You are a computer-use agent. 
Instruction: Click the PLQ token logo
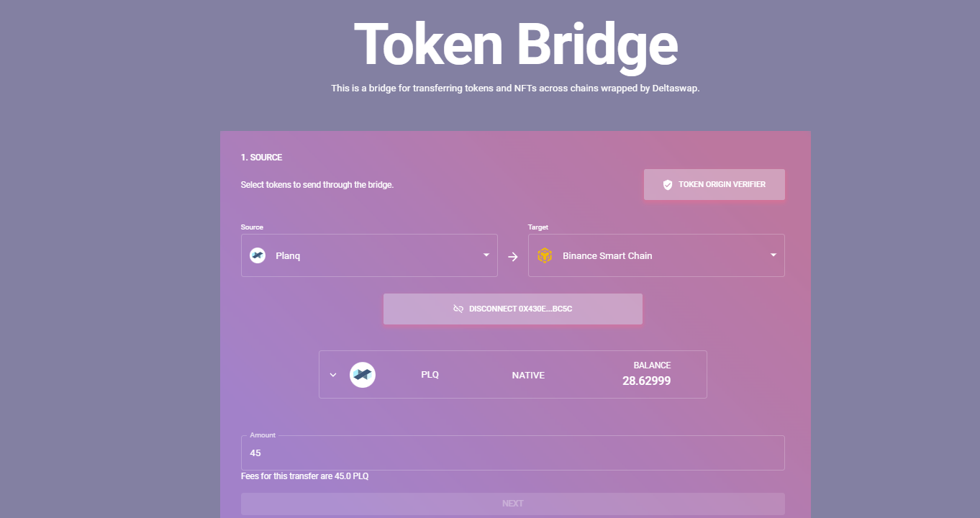363,375
